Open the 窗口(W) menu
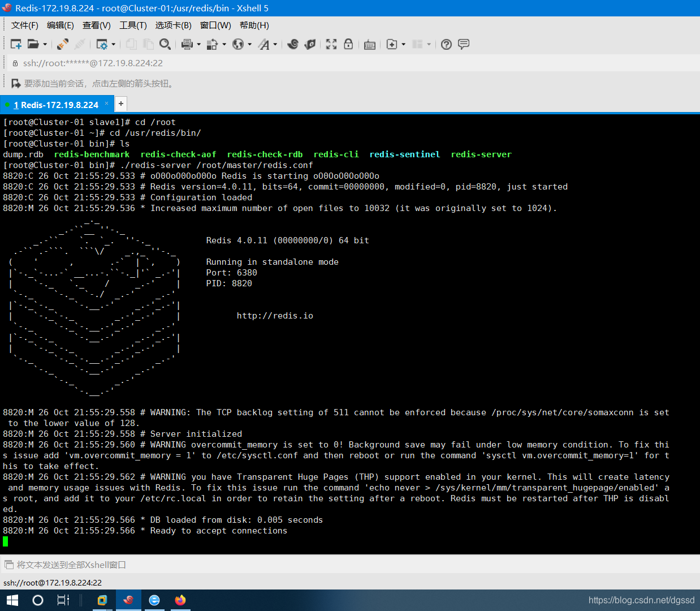This screenshot has height=611, width=700. pos(215,25)
